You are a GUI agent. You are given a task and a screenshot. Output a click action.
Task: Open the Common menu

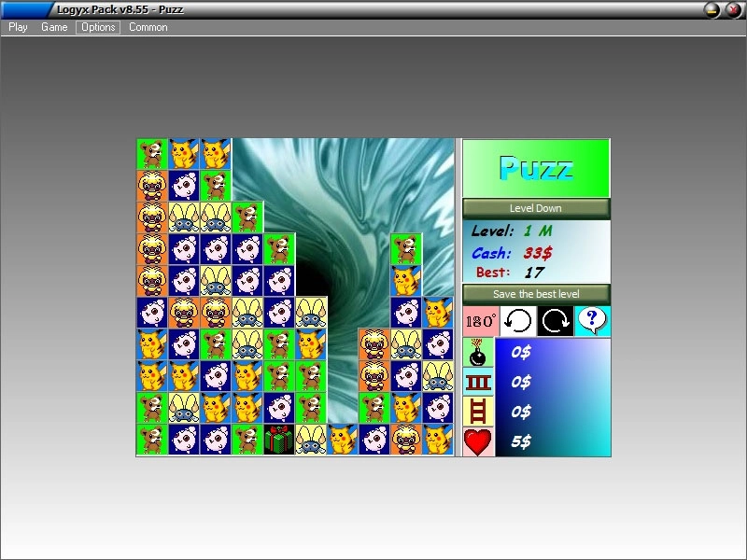(x=148, y=27)
